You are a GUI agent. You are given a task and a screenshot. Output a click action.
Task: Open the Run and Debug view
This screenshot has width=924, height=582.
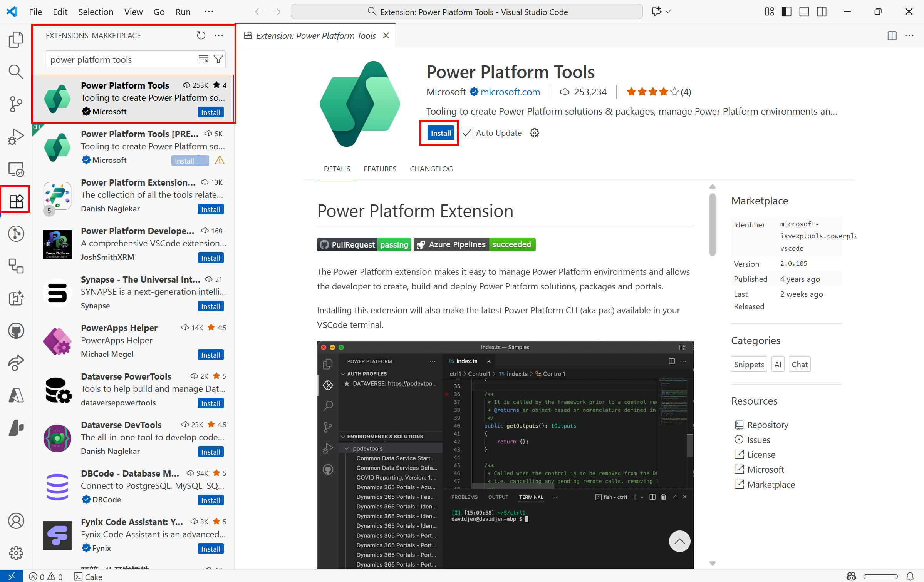click(16, 136)
